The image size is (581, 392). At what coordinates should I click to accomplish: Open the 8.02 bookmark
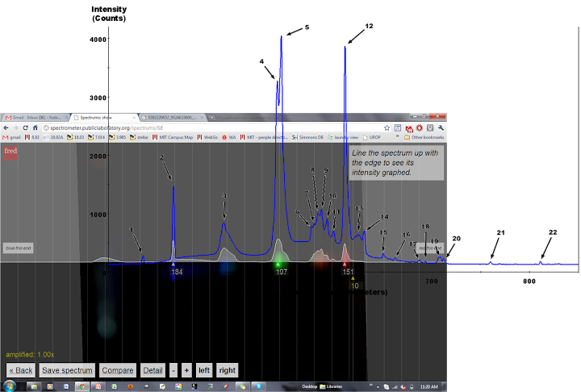click(31, 137)
